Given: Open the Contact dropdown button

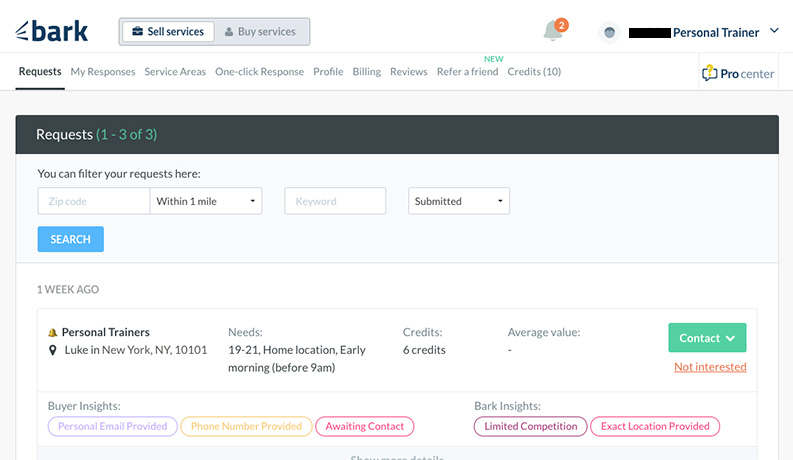Looking at the screenshot, I should tap(707, 338).
